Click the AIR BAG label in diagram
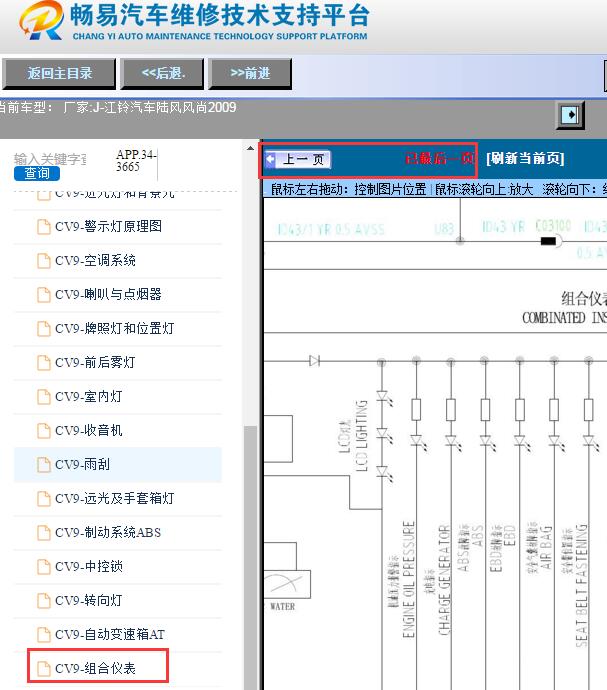Viewport: 607px width, 690px height. (x=546, y=547)
